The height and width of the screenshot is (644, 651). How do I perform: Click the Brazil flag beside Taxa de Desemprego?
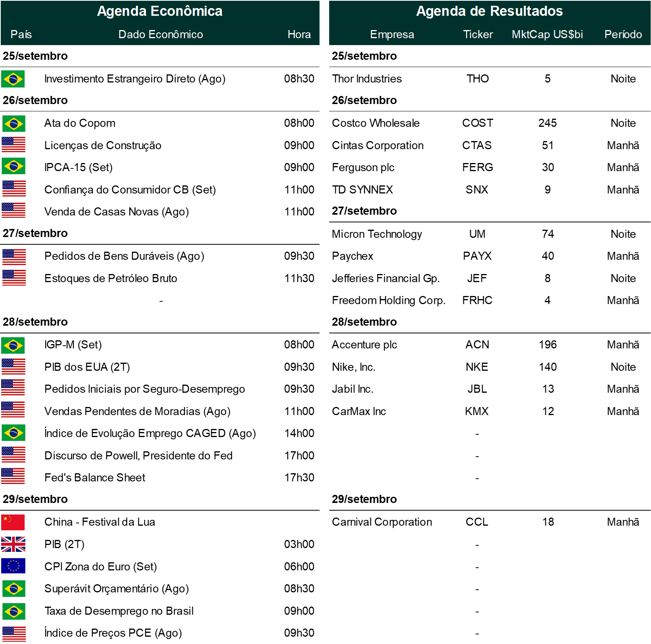[14, 611]
